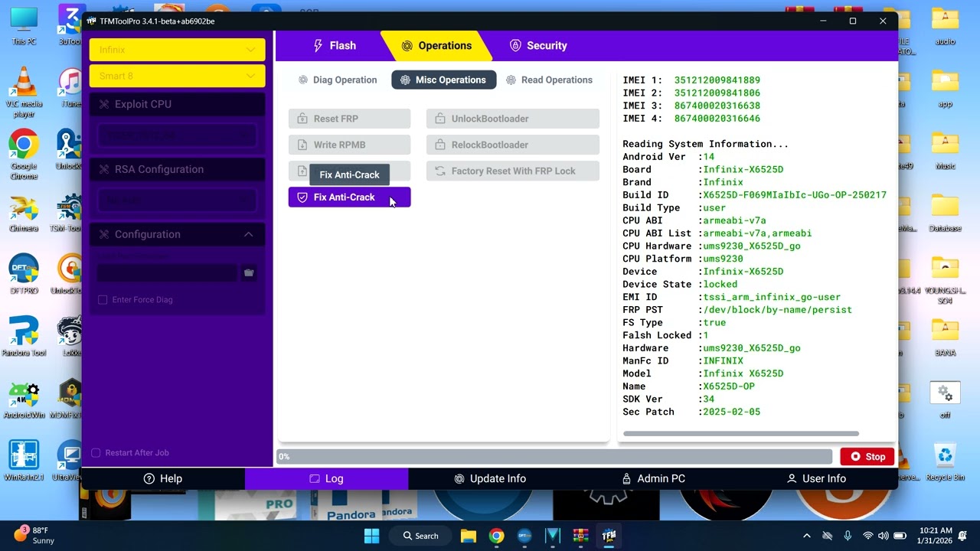This screenshot has height=551, width=980.
Task: Open File Explorer from the taskbar
Action: pyautogui.click(x=469, y=536)
